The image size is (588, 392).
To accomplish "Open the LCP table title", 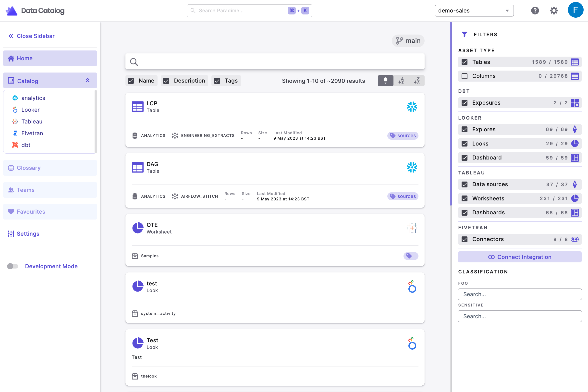I will 152,103.
